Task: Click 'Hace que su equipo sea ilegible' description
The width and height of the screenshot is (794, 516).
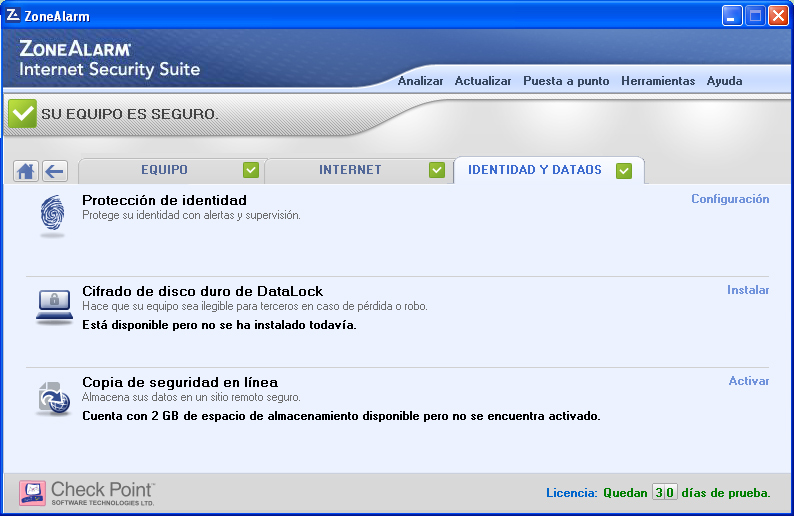Action: click(x=255, y=306)
